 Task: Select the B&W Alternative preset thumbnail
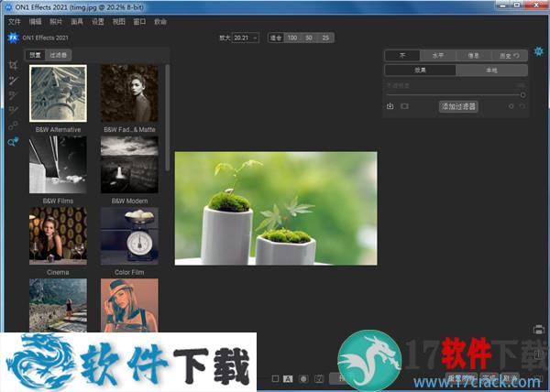tap(58, 94)
